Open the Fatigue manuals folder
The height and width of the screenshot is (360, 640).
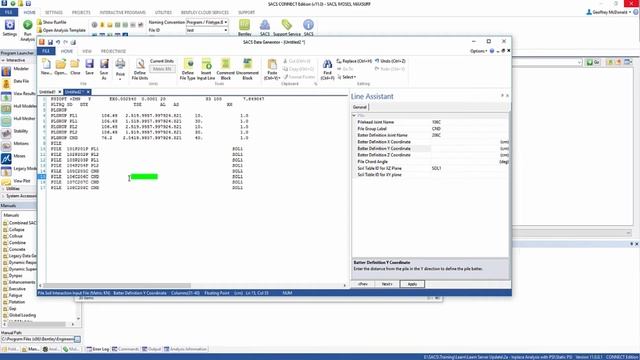point(13,296)
